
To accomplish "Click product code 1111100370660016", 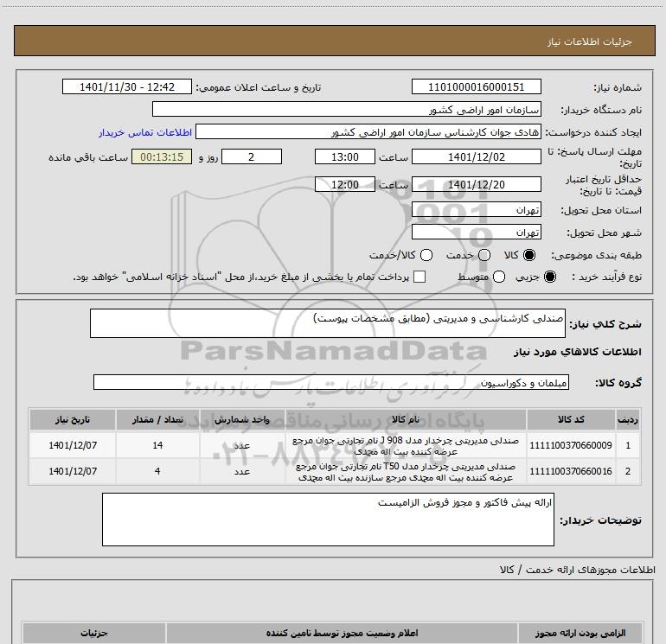I will (571, 471).
